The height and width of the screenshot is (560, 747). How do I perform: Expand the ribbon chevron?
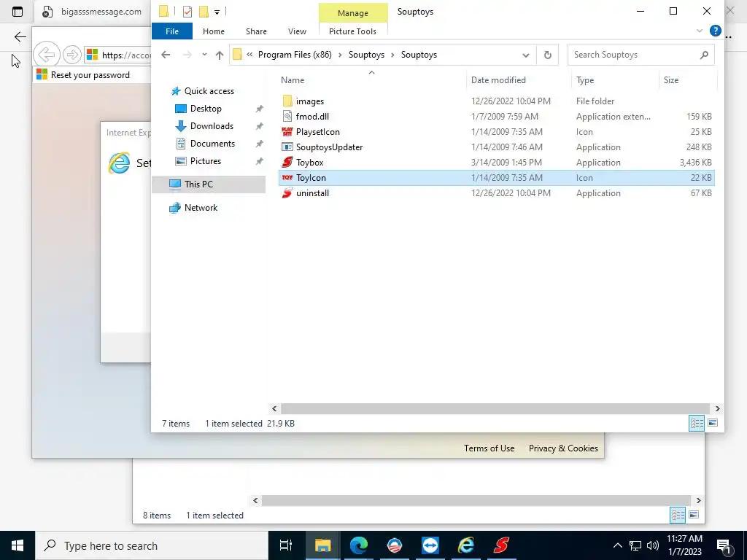point(700,31)
